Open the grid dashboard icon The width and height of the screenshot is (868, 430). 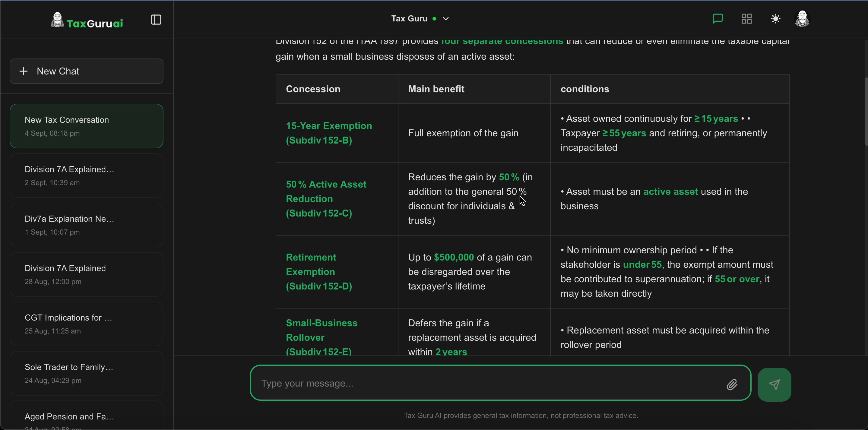click(747, 19)
